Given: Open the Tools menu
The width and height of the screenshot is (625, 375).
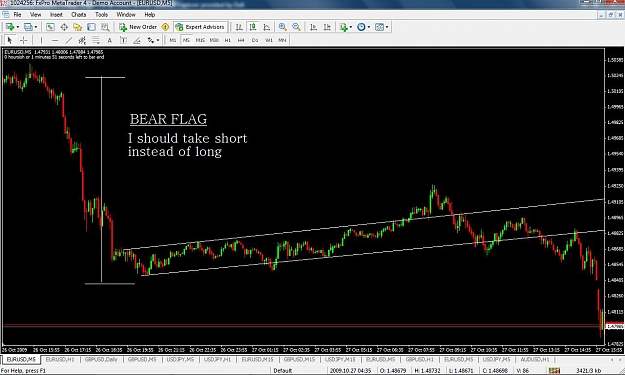Looking at the screenshot, I should [101, 15].
